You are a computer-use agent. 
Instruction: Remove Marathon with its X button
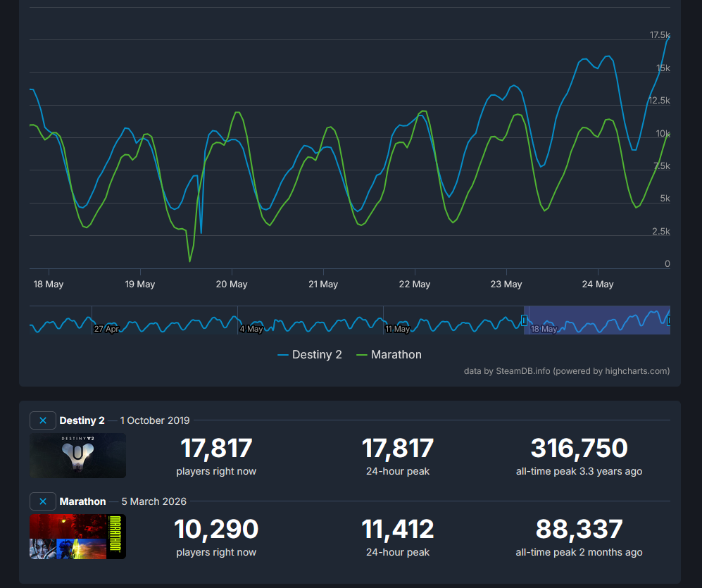click(x=42, y=501)
